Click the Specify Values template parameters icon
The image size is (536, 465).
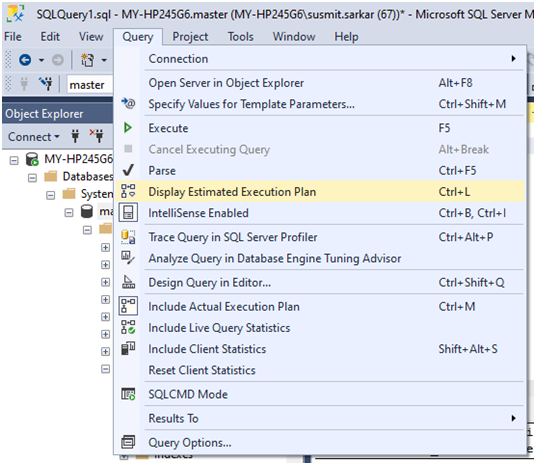[x=128, y=103]
